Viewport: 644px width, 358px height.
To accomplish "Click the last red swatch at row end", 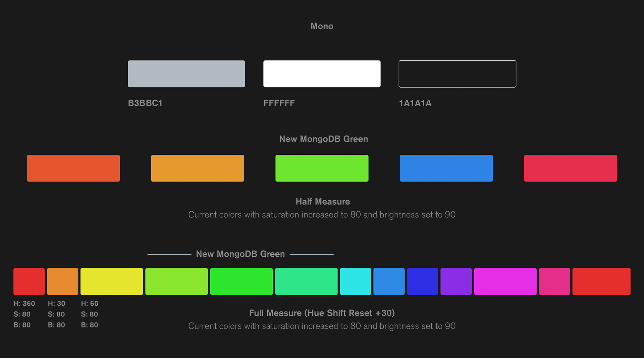I will 601,282.
